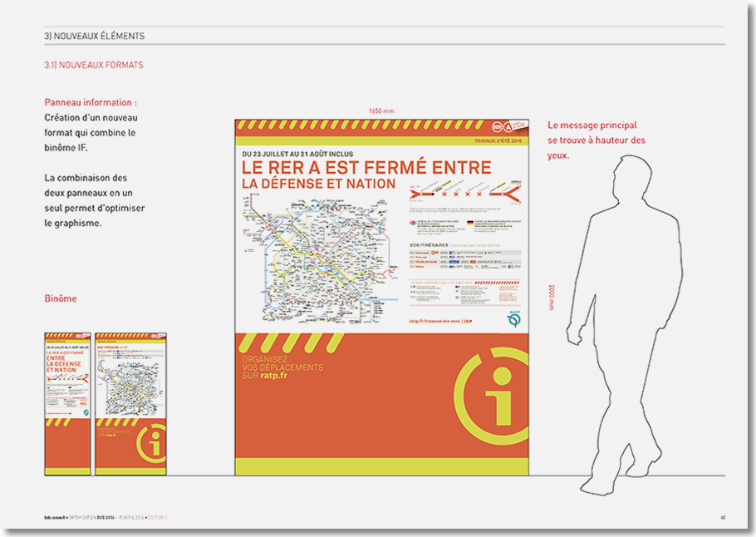Click the large yellow info "i" icon

492,396
